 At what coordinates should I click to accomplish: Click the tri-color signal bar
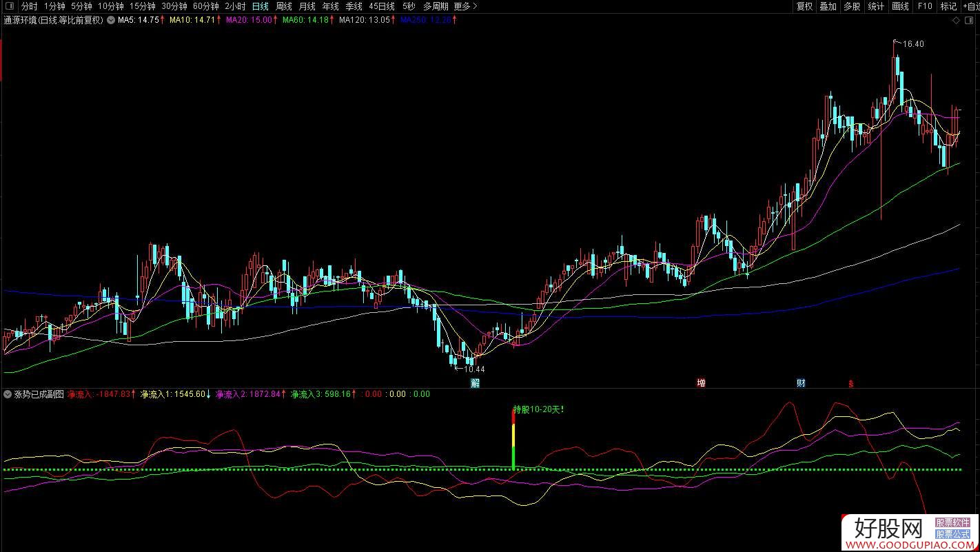pyautogui.click(x=513, y=439)
